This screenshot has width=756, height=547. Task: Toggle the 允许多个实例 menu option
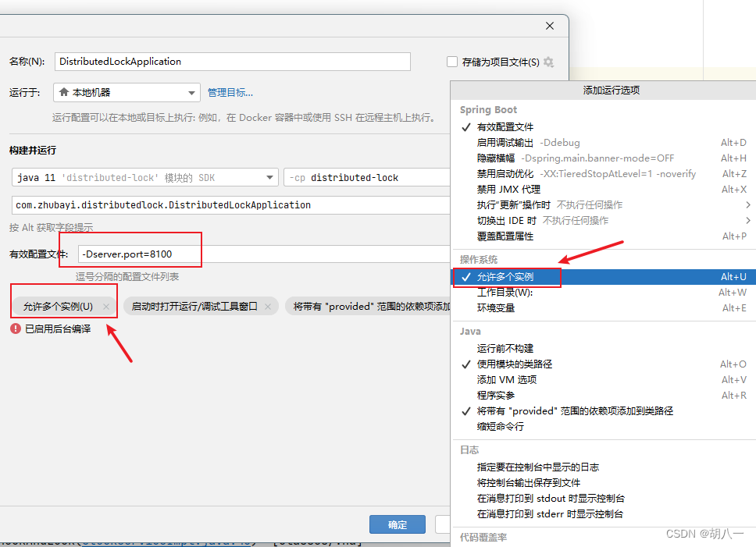tap(604, 277)
